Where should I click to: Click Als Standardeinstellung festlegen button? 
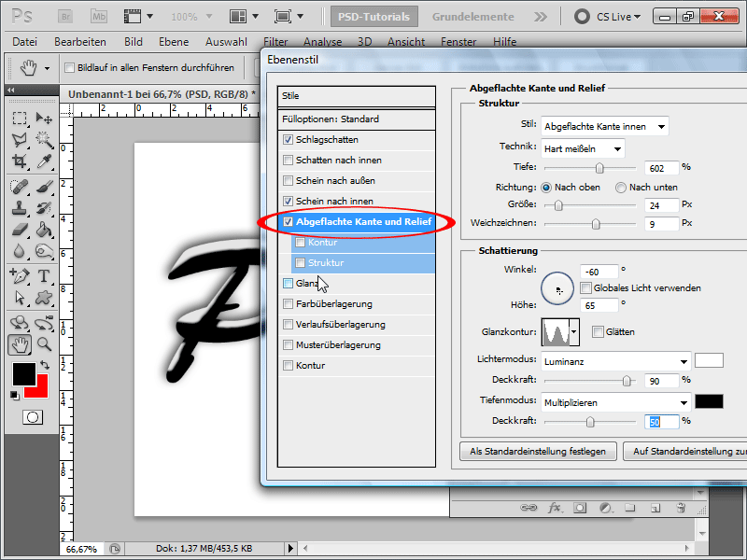tap(538, 451)
